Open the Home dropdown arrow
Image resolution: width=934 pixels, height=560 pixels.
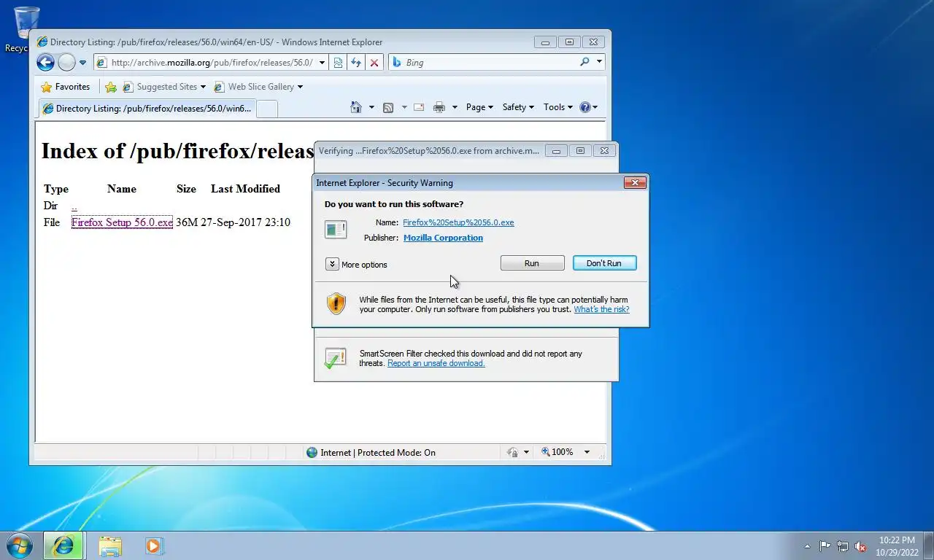[x=371, y=107]
